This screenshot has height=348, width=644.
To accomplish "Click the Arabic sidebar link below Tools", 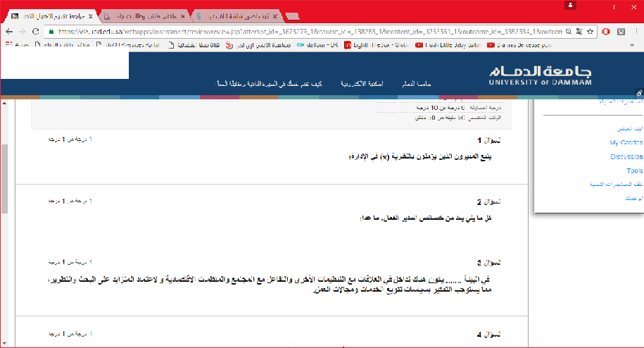I will [616, 185].
